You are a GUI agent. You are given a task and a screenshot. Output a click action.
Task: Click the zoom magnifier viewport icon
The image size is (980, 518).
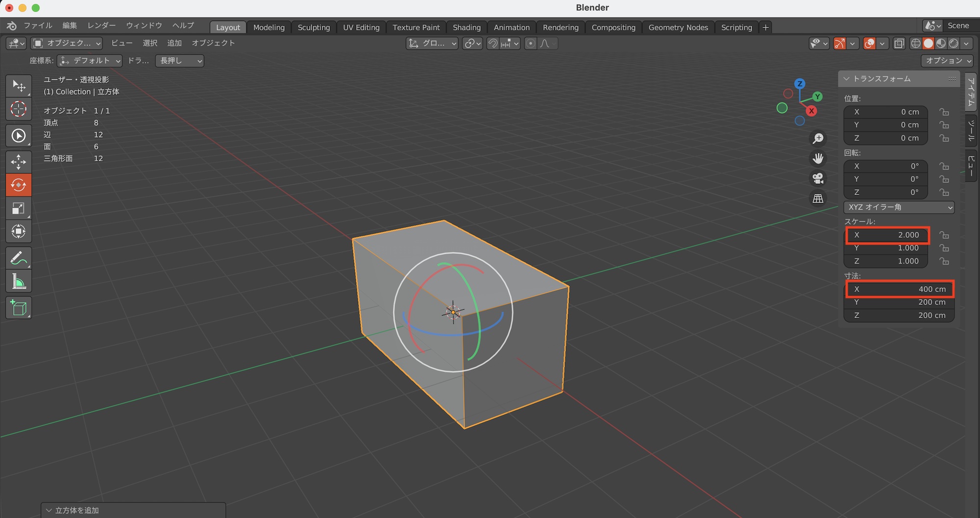tap(818, 139)
